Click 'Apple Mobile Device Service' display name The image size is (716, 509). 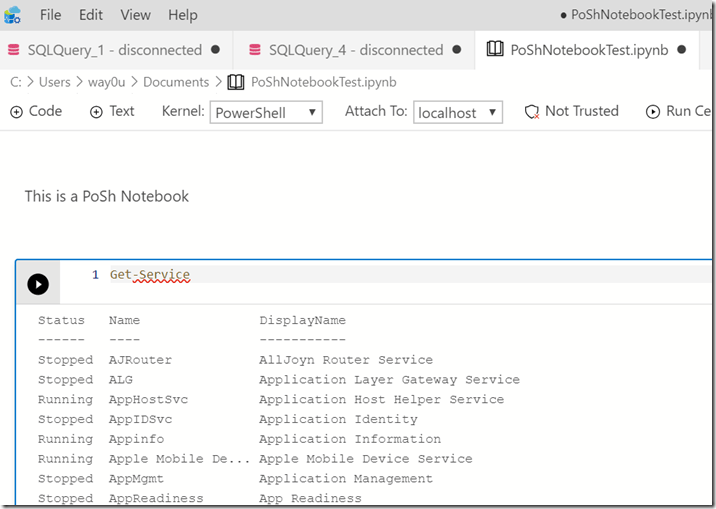pyautogui.click(x=366, y=459)
